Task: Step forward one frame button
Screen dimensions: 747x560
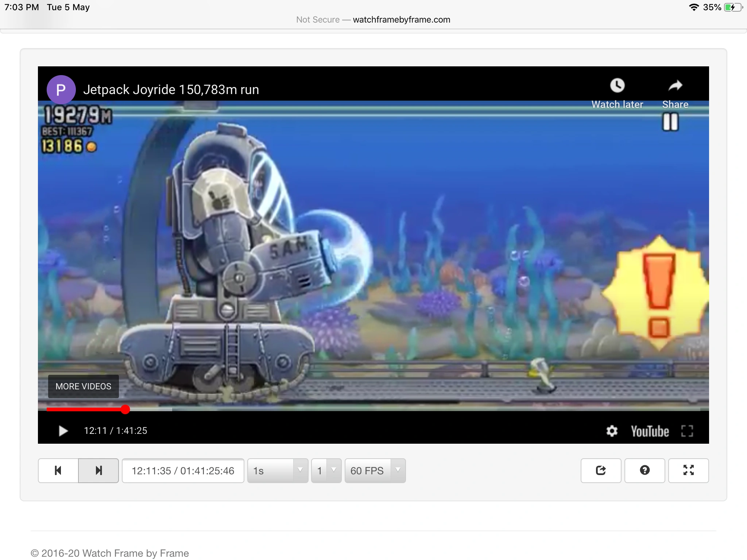Action: point(98,470)
